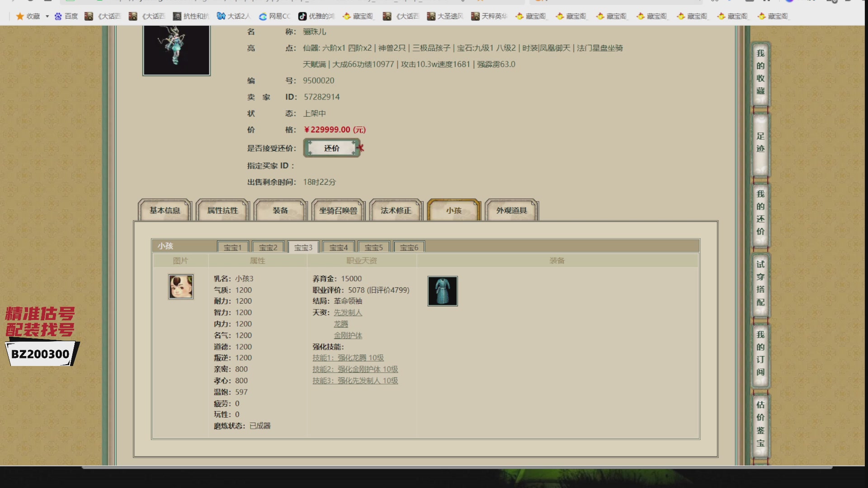Open the 百度 bookmark icon

click(58, 16)
